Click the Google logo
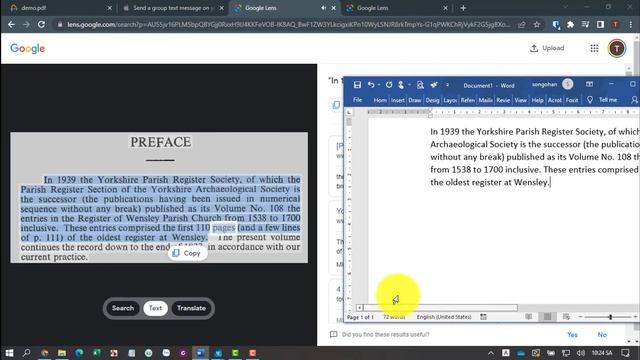The height and width of the screenshot is (360, 640). click(28, 49)
